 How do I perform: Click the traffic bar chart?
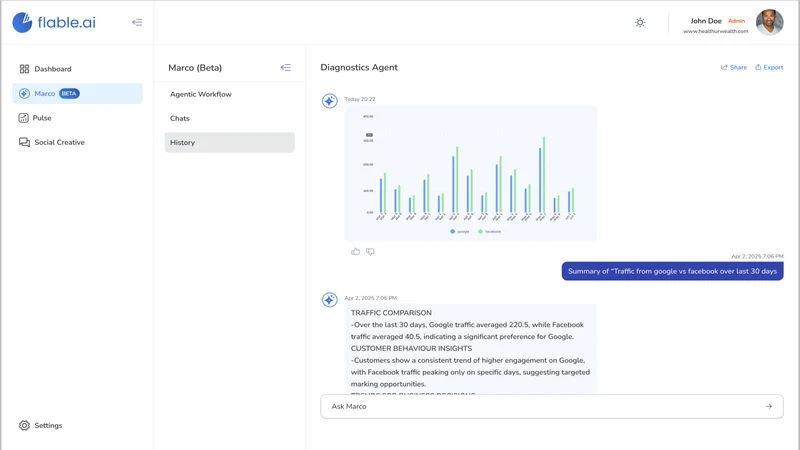(471, 173)
